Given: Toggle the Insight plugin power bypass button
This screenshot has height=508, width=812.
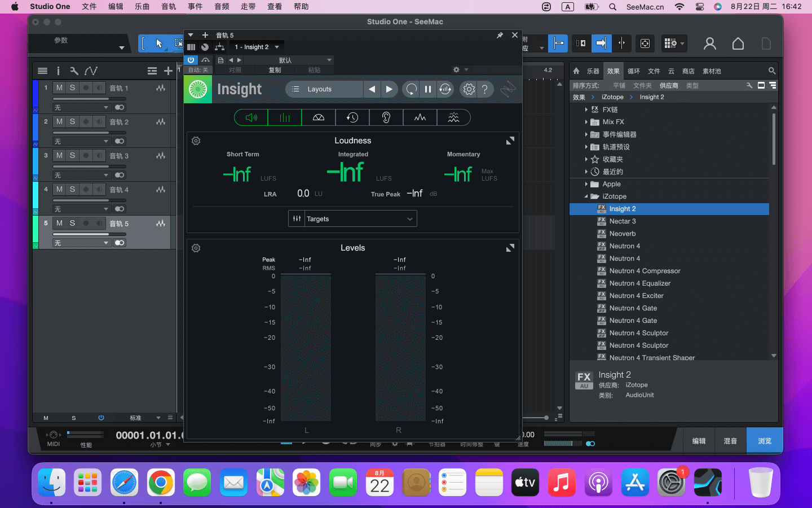Looking at the screenshot, I should coord(191,60).
